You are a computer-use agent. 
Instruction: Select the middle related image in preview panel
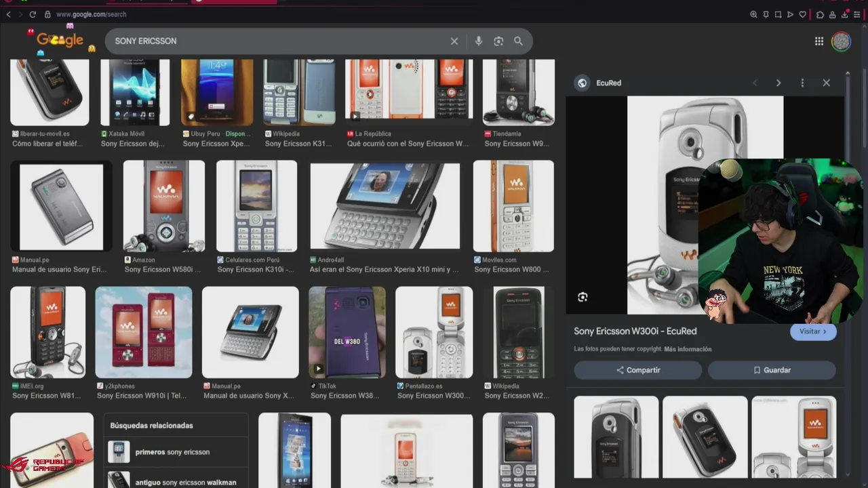point(705,437)
